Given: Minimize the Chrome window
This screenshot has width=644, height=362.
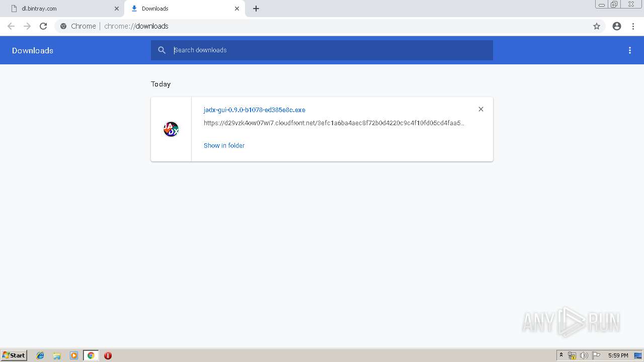Looking at the screenshot, I should pos(602,5).
